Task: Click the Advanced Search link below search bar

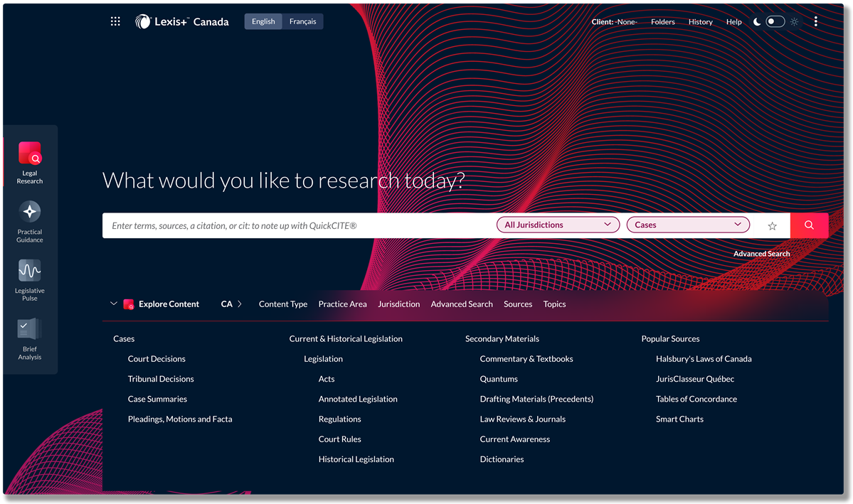Action: 761,254
